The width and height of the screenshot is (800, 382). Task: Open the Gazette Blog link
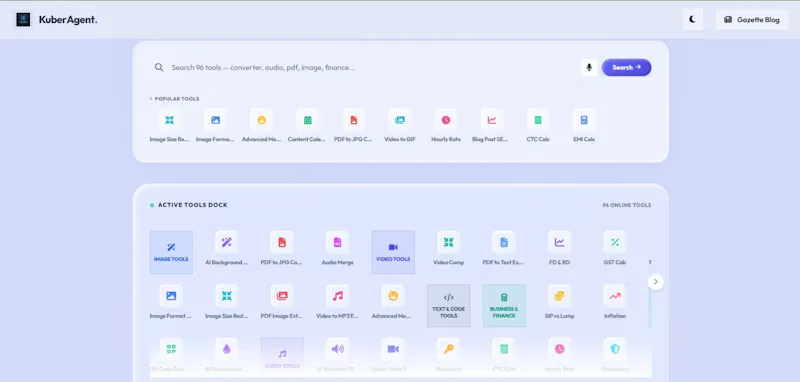click(752, 19)
